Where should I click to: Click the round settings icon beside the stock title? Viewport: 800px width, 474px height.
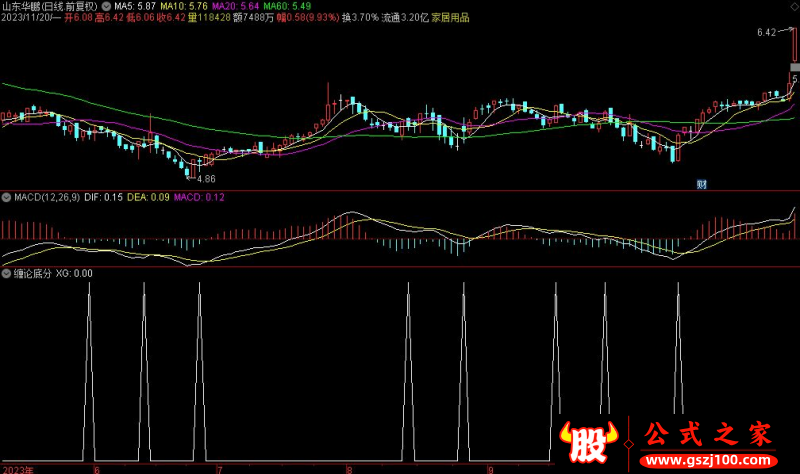(106, 6)
